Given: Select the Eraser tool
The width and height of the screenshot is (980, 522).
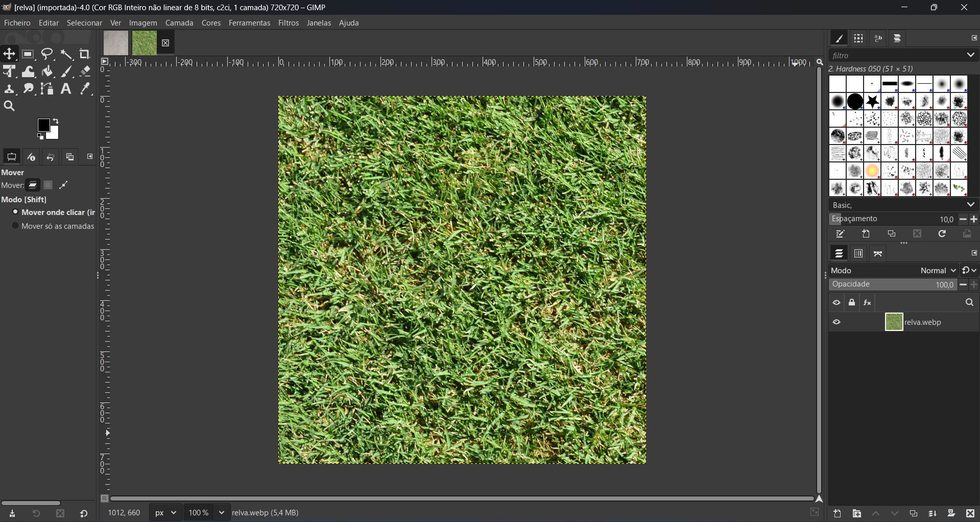Looking at the screenshot, I should pos(85,72).
